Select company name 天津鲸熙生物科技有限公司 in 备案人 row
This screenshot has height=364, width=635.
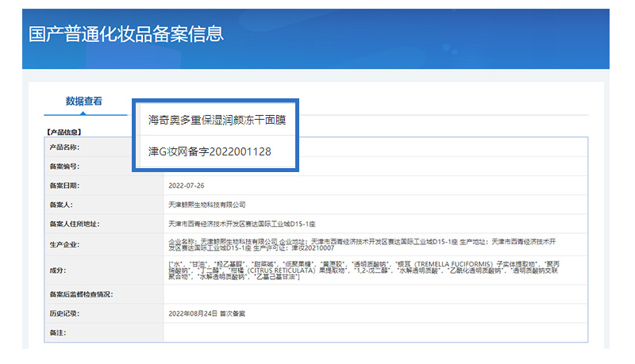(x=207, y=205)
